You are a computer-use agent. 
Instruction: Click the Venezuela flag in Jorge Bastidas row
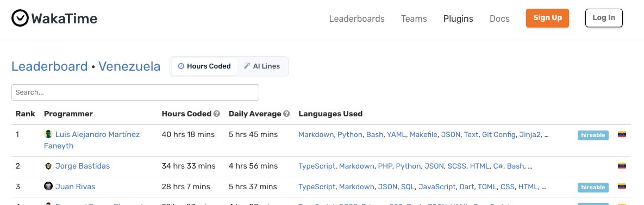(622, 166)
